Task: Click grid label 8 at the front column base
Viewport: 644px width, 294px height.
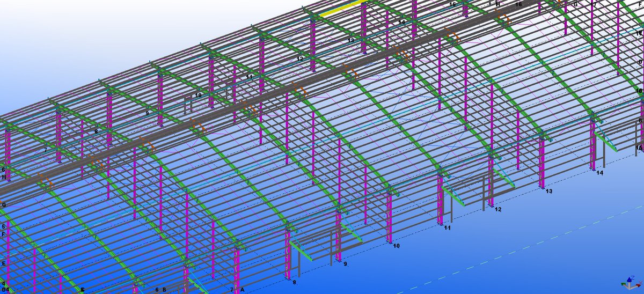Action: coord(294,282)
